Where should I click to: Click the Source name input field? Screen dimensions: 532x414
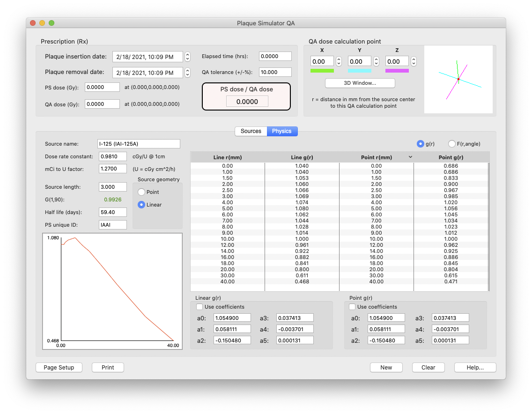139,144
